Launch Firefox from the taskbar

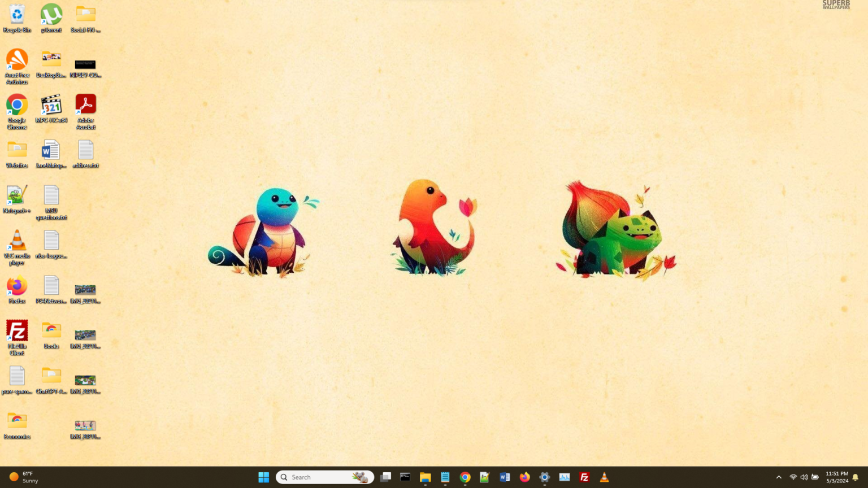(x=524, y=477)
